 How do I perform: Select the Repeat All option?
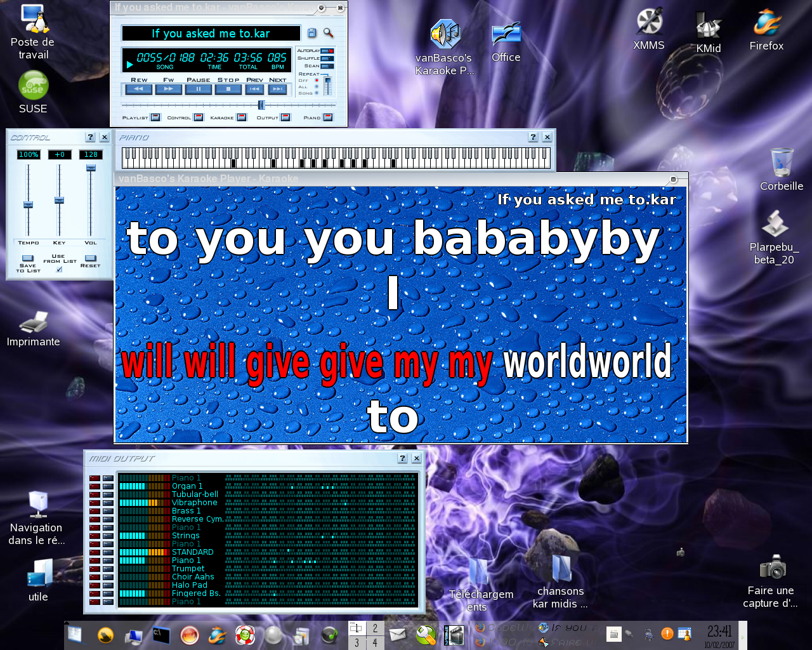click(316, 87)
